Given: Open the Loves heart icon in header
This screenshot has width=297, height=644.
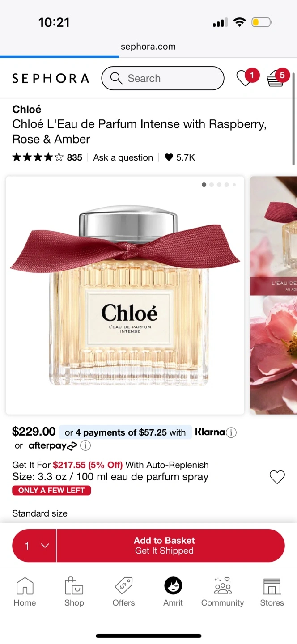Looking at the screenshot, I should (244, 79).
